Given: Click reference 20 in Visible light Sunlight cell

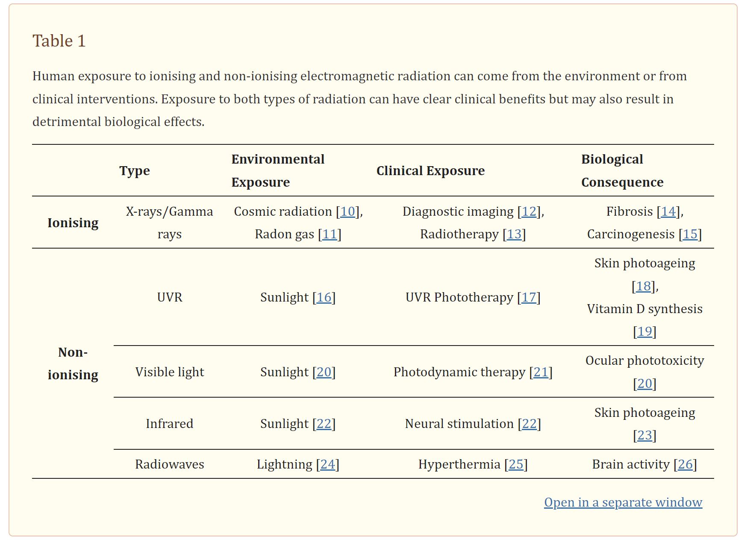Looking at the screenshot, I should point(324,372).
